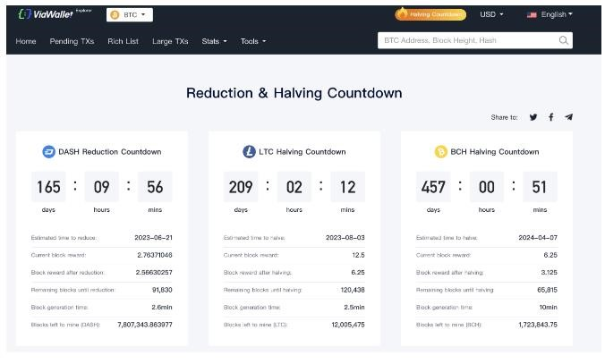
Task: Go to the Home page
Action: coord(26,41)
